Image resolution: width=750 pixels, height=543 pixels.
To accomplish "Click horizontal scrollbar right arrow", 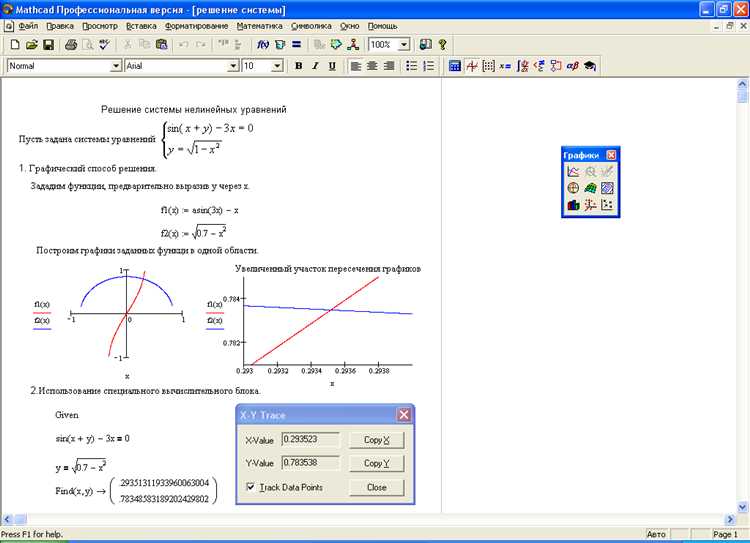I will coord(730,519).
